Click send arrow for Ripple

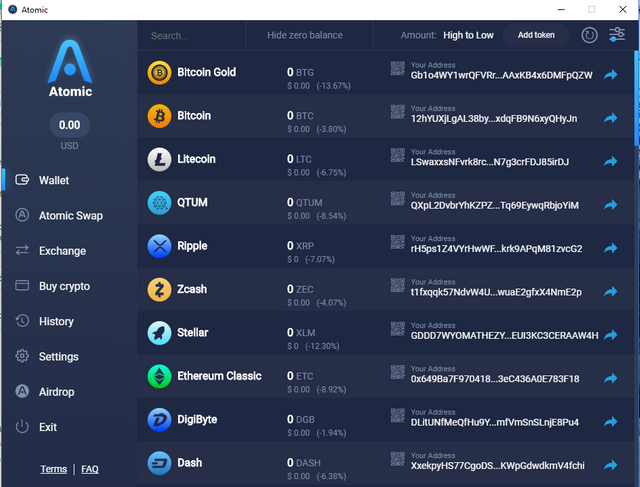click(x=611, y=248)
